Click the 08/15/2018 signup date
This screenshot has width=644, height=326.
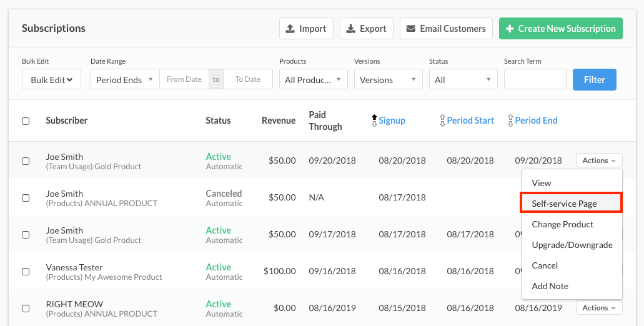click(402, 308)
